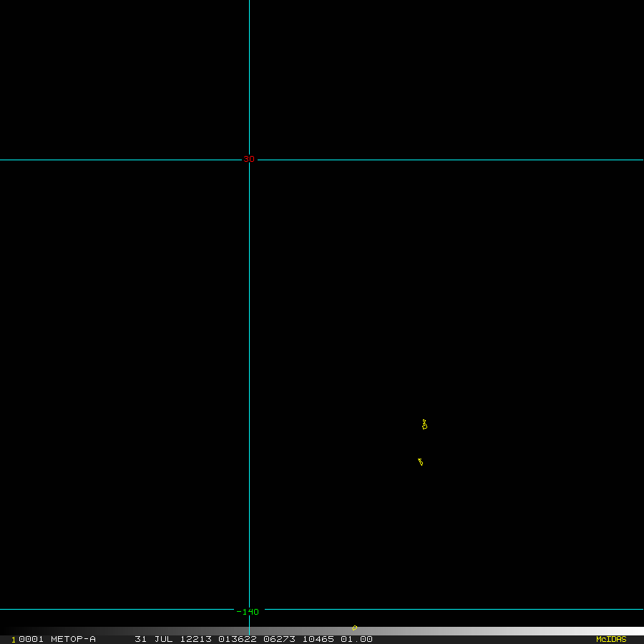Click the 06273 line value
The height and width of the screenshot is (644, 644).
click(x=279, y=639)
